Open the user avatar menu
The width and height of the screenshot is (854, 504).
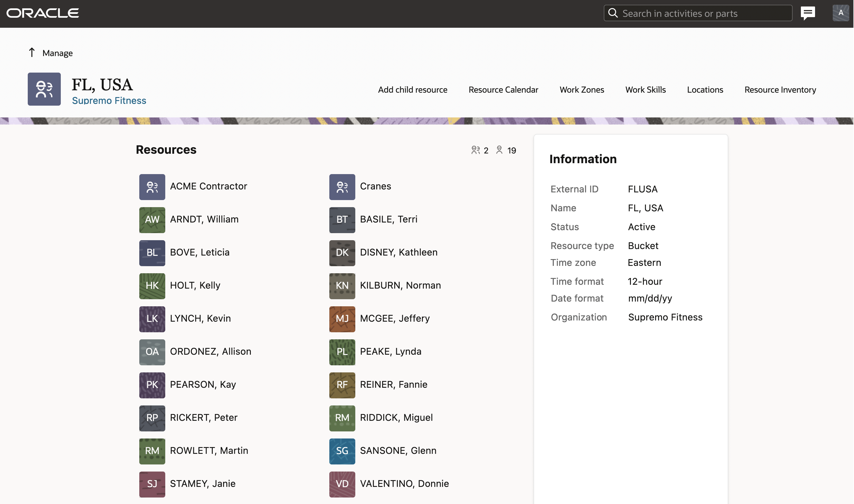pyautogui.click(x=840, y=13)
